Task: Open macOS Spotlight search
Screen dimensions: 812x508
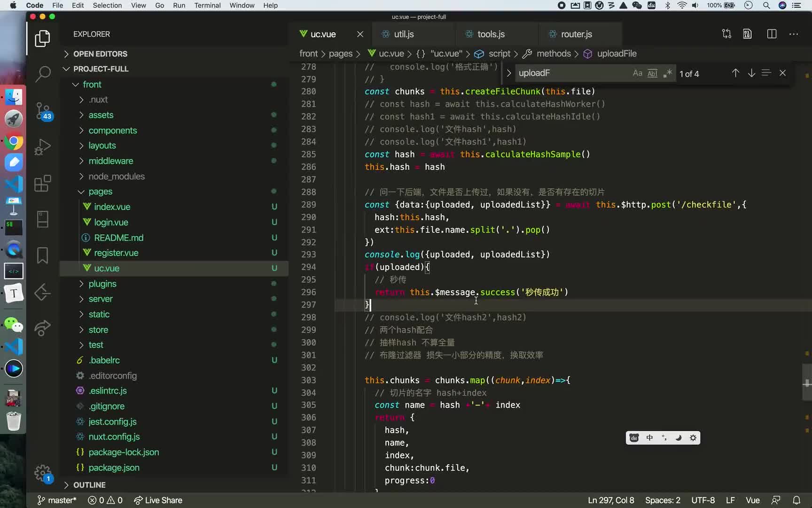Action: [x=766, y=5]
